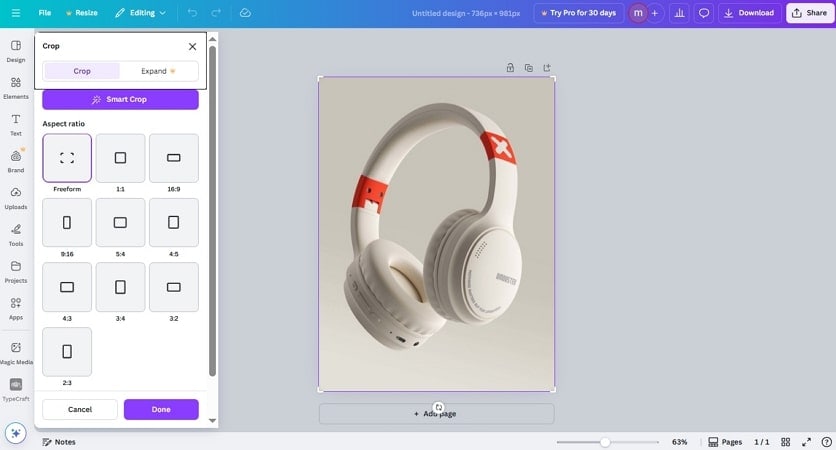Viewport: 836px width, 450px height.
Task: Edit the Untitled design title field
Action: point(466,13)
